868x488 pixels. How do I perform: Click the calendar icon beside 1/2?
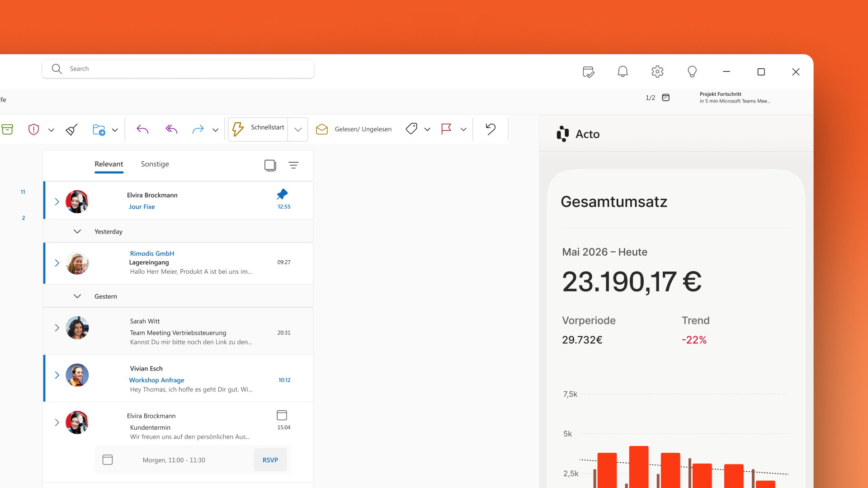(x=665, y=98)
